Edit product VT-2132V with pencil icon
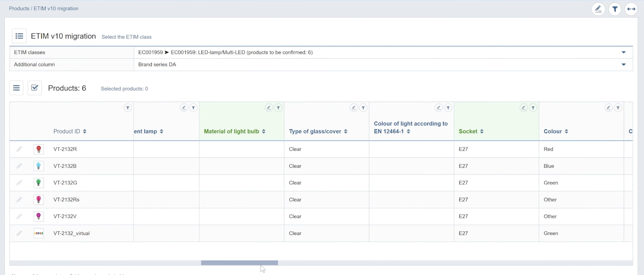644x275 pixels. pos(19,216)
